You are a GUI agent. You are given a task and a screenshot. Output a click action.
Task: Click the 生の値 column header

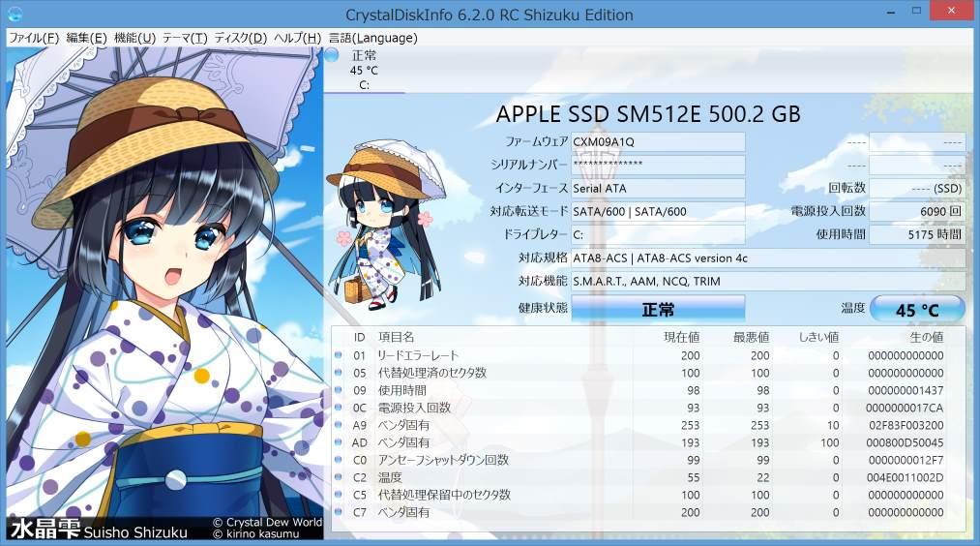click(x=926, y=337)
